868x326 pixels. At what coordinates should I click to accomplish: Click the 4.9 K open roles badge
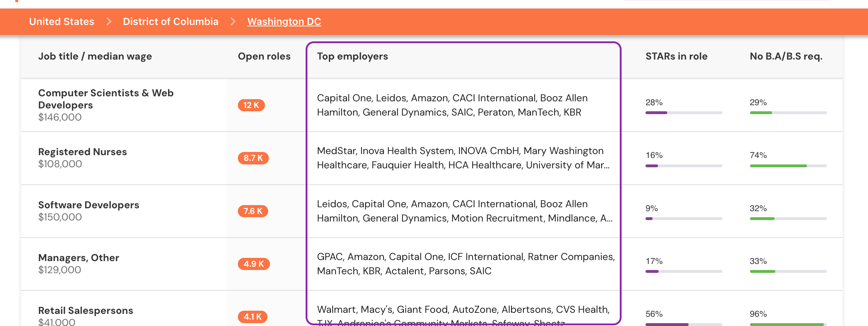[x=254, y=264]
